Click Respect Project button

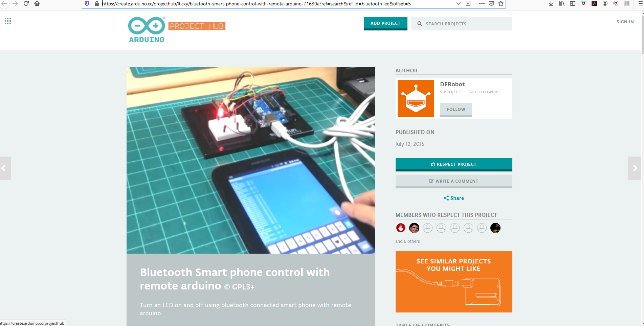pos(454,164)
